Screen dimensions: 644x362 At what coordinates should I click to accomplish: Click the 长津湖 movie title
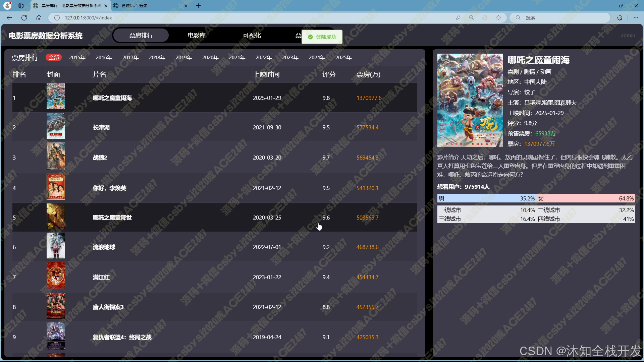pyautogui.click(x=101, y=127)
